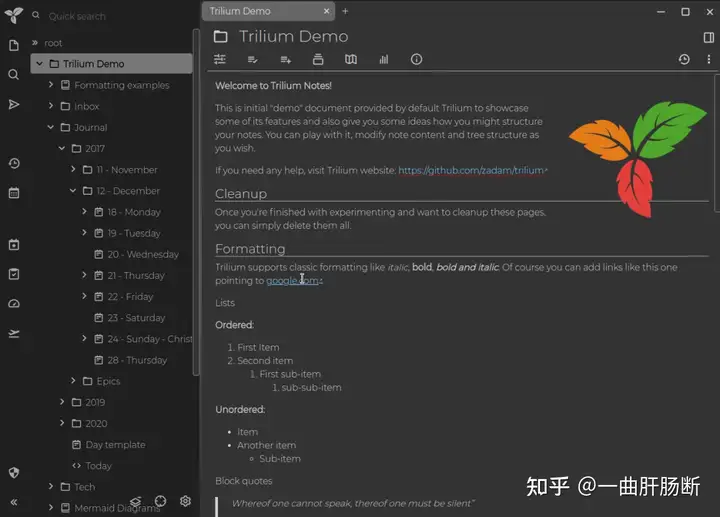Expand the 11 - November folder

[73, 169]
